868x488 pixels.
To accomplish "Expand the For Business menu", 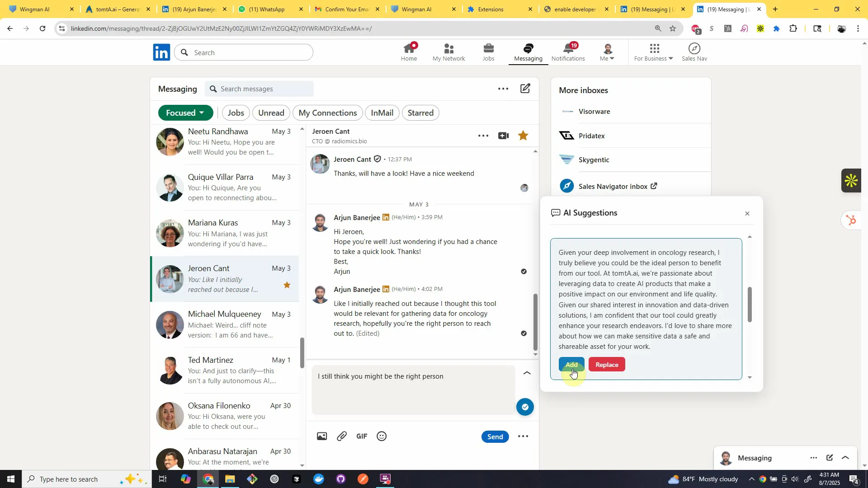I will [x=653, y=52].
